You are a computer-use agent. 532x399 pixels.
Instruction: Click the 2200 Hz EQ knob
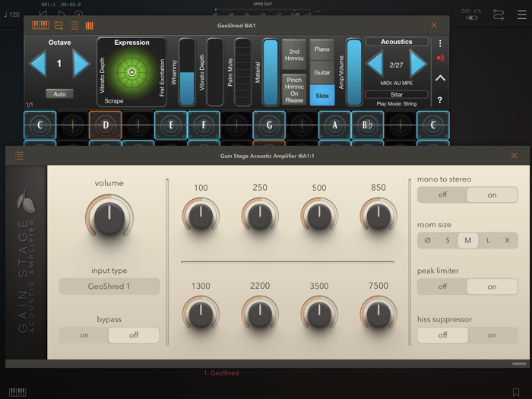pyautogui.click(x=260, y=313)
